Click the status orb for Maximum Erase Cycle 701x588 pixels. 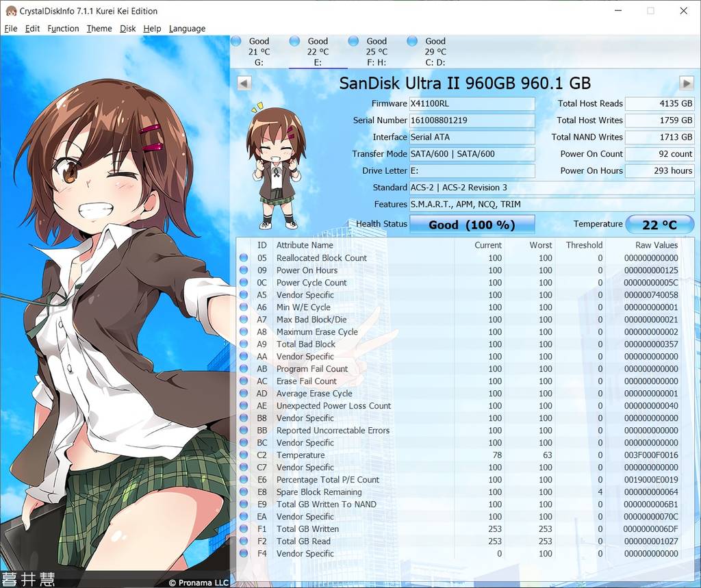[244, 332]
